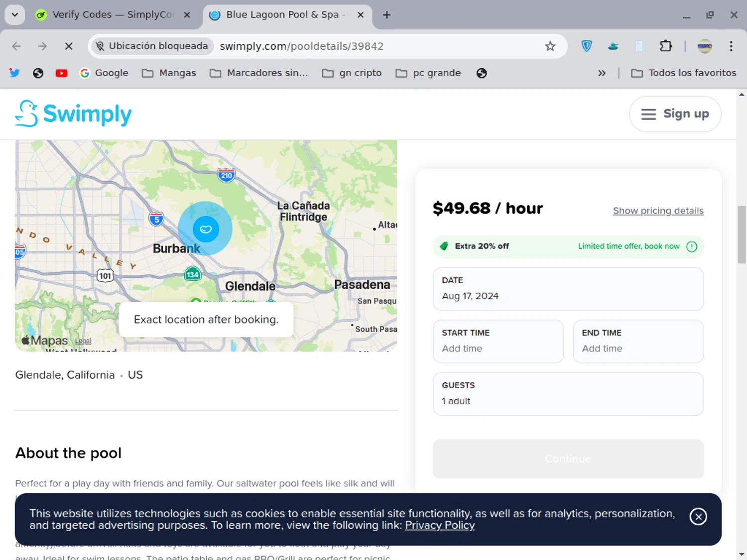This screenshot has height=560, width=747.
Task: Show the hidden bookmarks chevron
Action: point(602,73)
